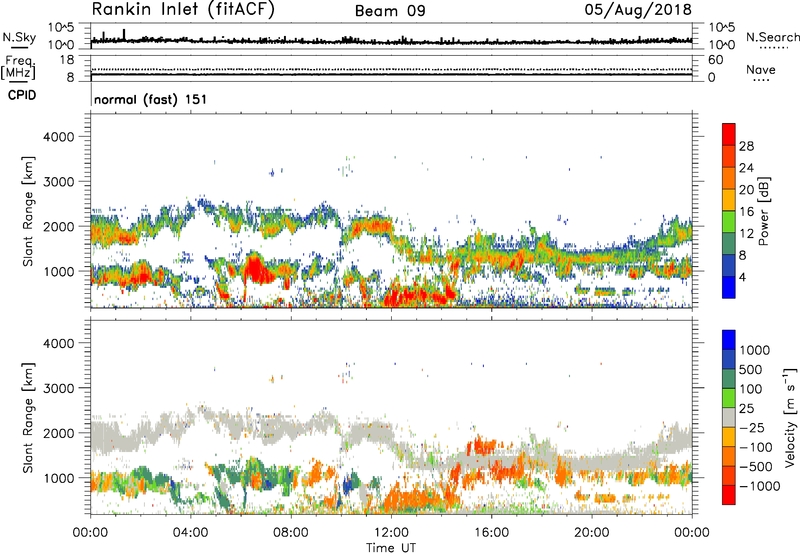The image size is (800, 554).
Task: Pick the red bottom segment of velocity colorbar
Action: 729,495
